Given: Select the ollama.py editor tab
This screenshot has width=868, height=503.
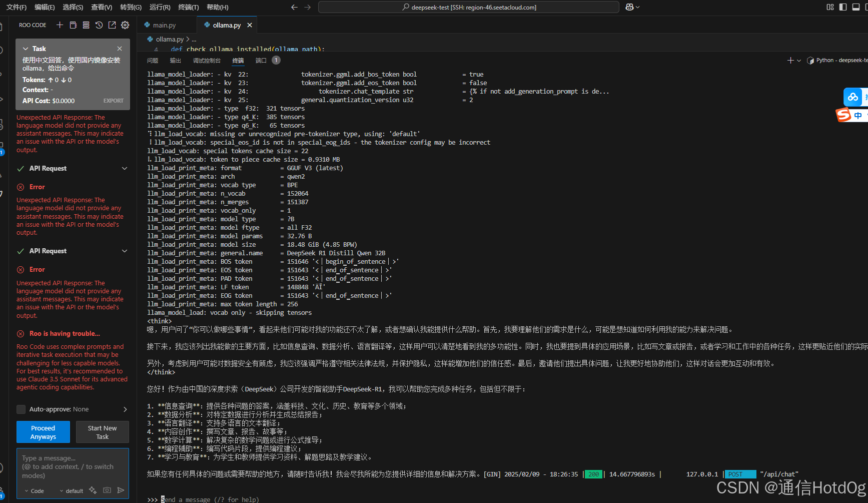Looking at the screenshot, I should (x=227, y=25).
